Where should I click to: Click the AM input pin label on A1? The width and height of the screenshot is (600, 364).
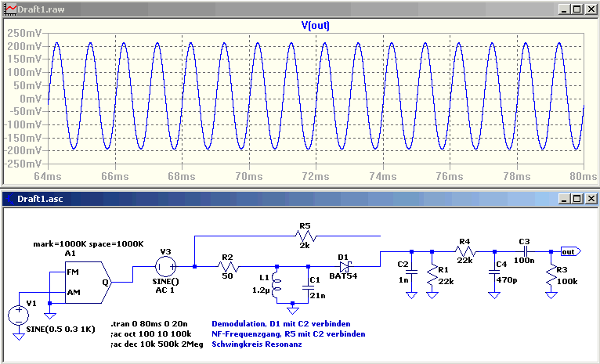(72, 293)
